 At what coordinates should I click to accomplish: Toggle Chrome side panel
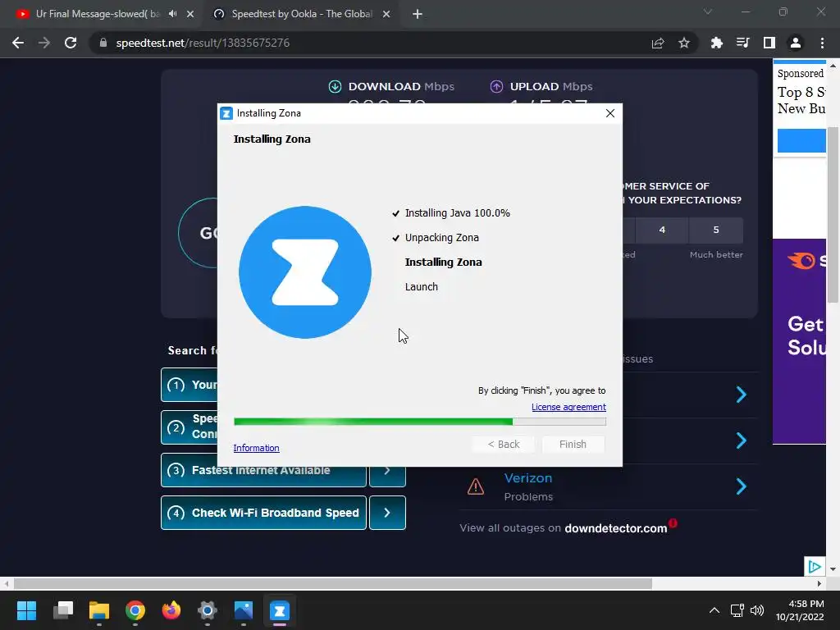pyautogui.click(x=769, y=43)
